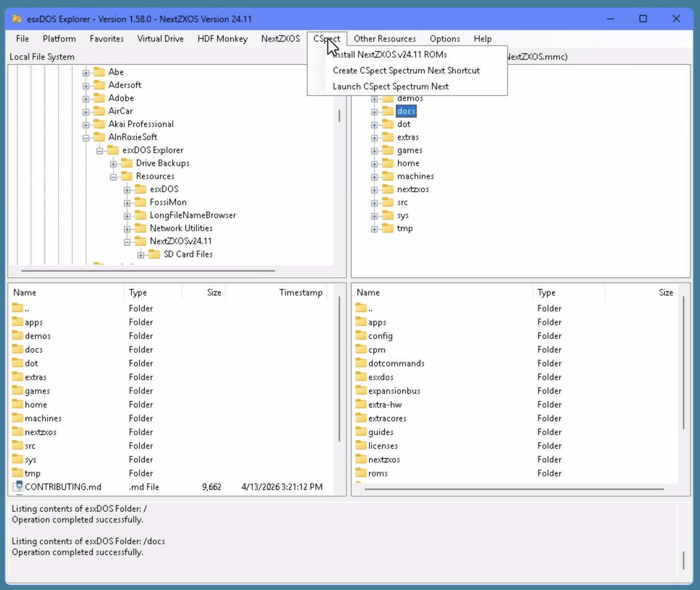Collapse the esxDOS Explorer tree node
Viewport: 700px width, 590px height.
(100, 150)
